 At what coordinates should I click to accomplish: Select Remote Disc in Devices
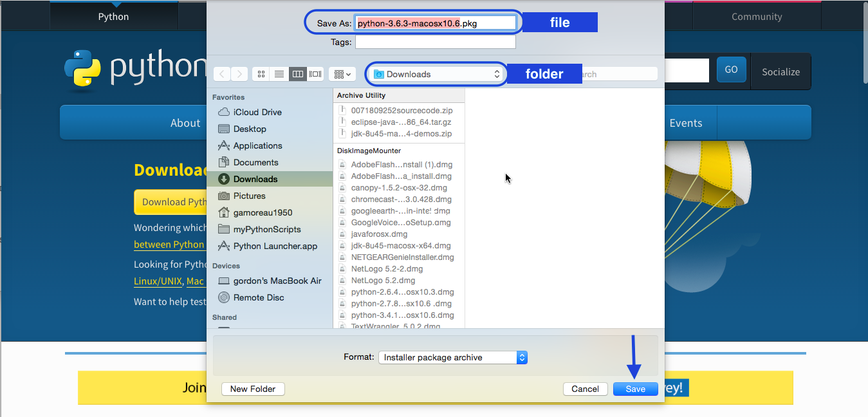(x=270, y=297)
